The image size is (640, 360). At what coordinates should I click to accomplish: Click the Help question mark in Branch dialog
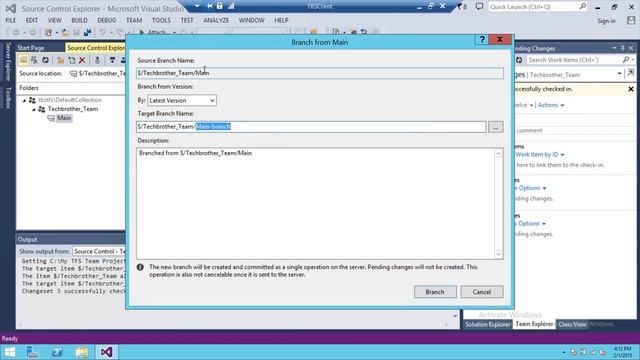point(482,39)
